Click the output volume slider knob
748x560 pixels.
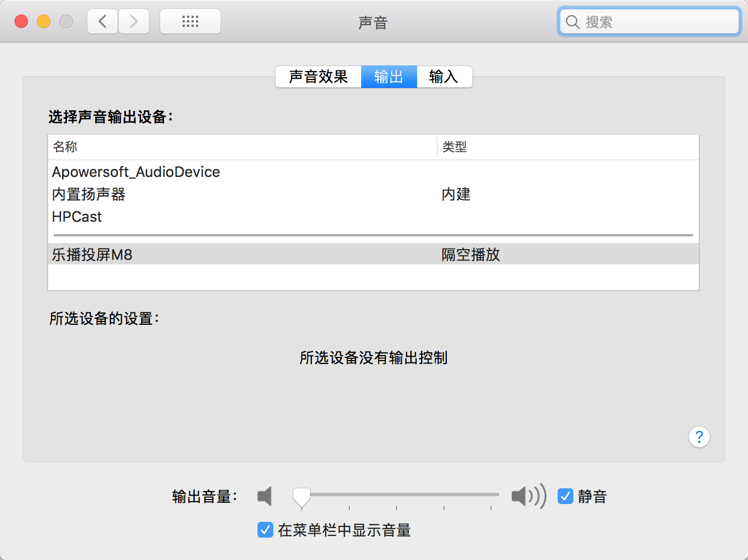(302, 497)
